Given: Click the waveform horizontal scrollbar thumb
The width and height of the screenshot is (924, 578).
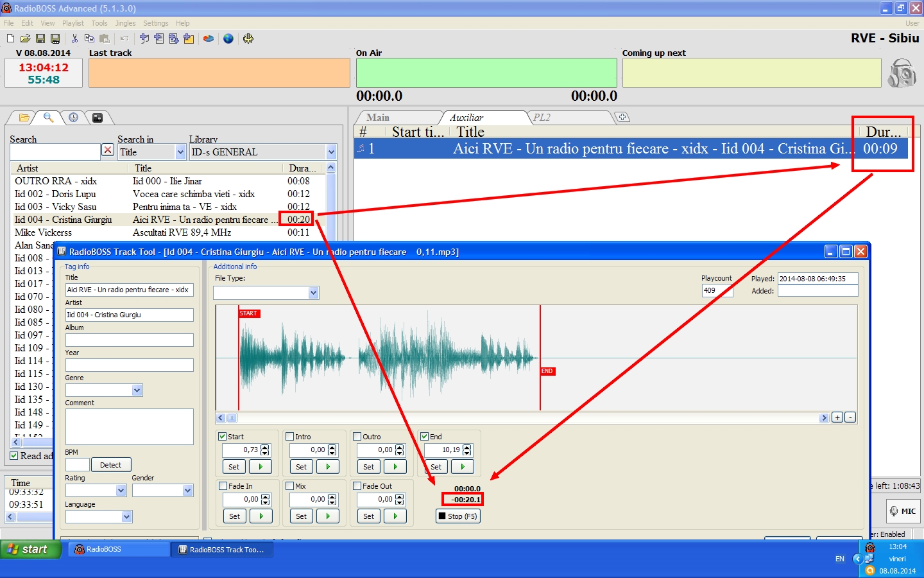Looking at the screenshot, I should 232,417.
